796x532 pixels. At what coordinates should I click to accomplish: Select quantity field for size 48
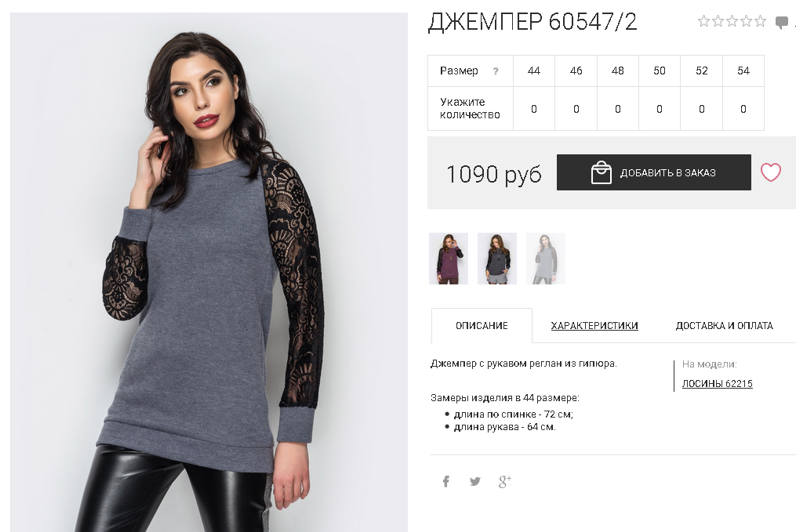(617, 109)
